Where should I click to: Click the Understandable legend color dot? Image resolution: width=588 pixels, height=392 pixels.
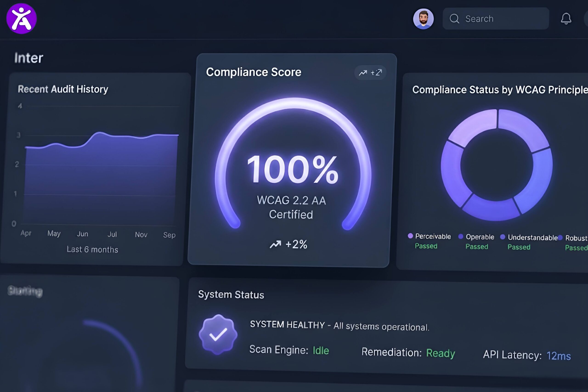pyautogui.click(x=503, y=237)
